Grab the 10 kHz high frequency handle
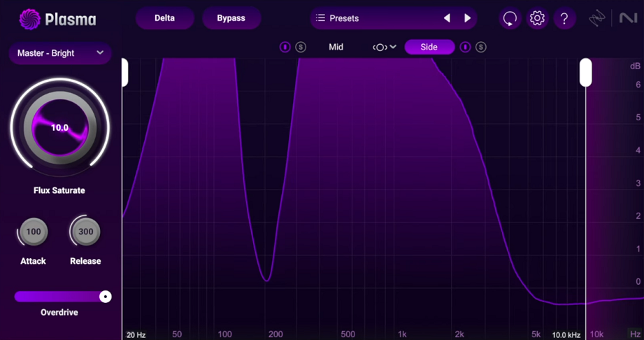This screenshot has width=644, height=340. pyautogui.click(x=586, y=72)
